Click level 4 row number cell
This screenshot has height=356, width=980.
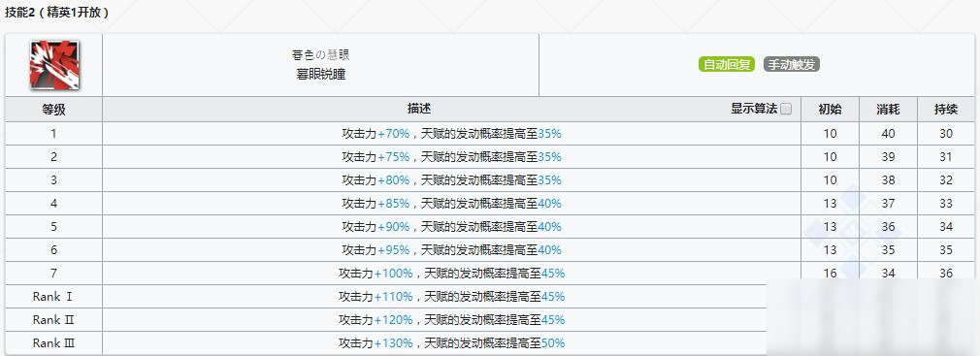(53, 204)
